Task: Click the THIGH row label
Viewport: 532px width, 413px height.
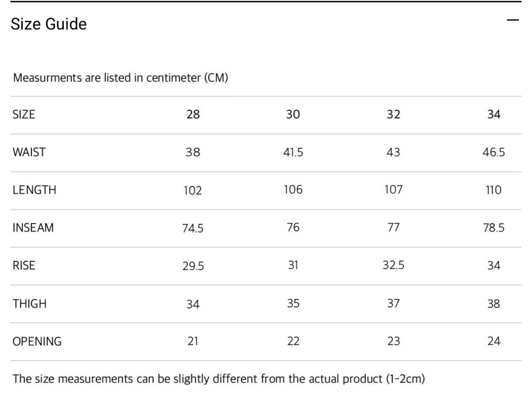Action: tap(29, 303)
